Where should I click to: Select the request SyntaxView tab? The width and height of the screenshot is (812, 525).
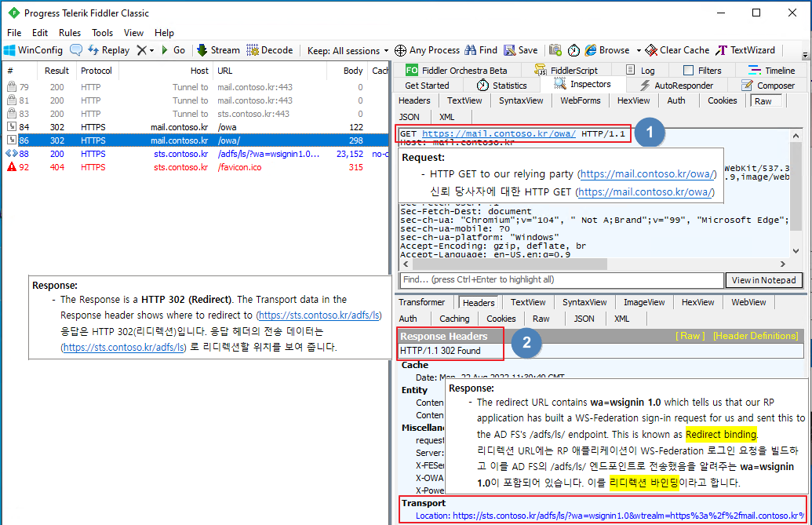point(521,100)
